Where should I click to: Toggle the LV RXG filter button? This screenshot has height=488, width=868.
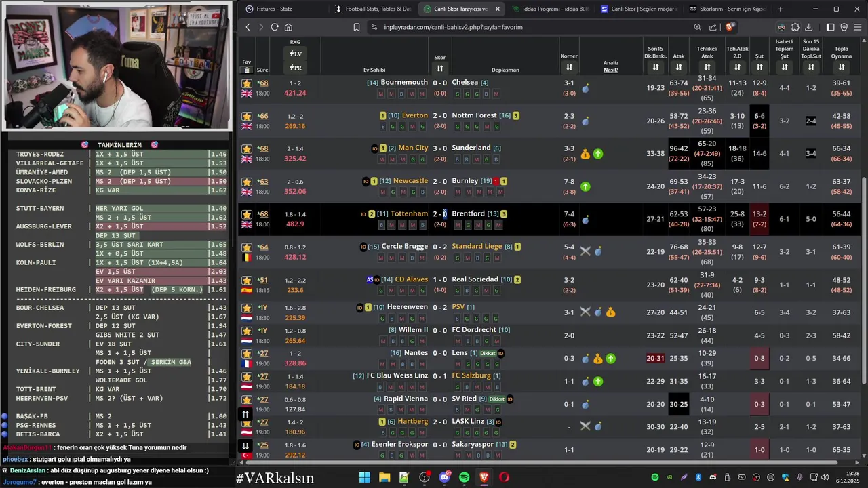pos(296,54)
